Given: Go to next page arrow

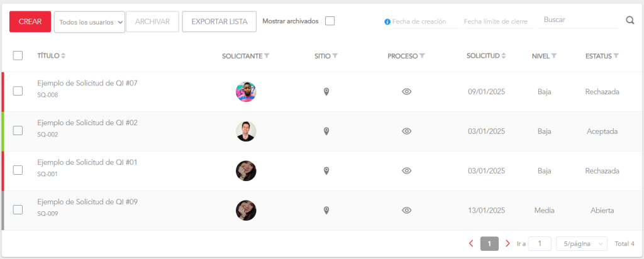Looking at the screenshot, I should click(x=508, y=243).
